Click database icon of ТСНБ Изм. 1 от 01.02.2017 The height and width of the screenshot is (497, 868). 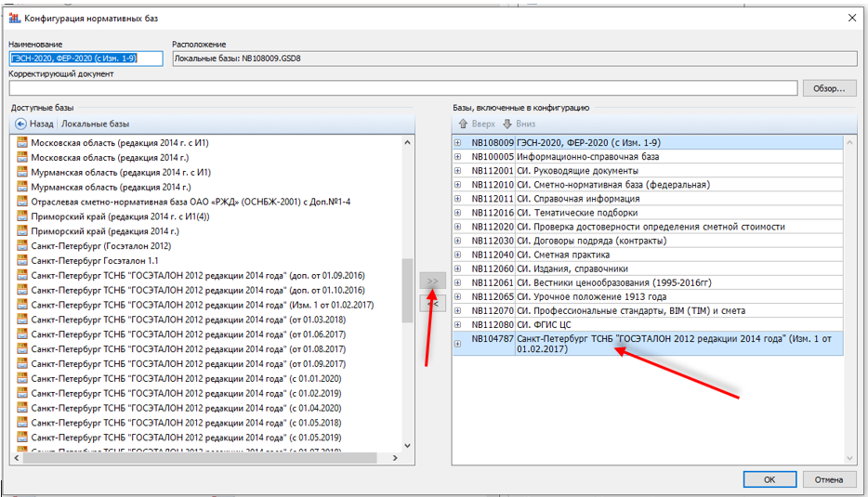[22, 305]
